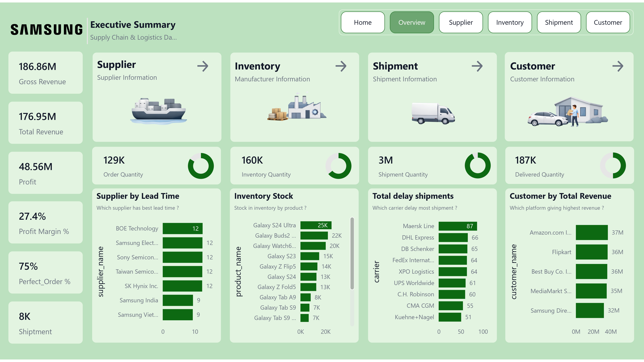This screenshot has width=644, height=362.
Task: Click the 'XPO Logistics' carrier label
Action: (416, 272)
